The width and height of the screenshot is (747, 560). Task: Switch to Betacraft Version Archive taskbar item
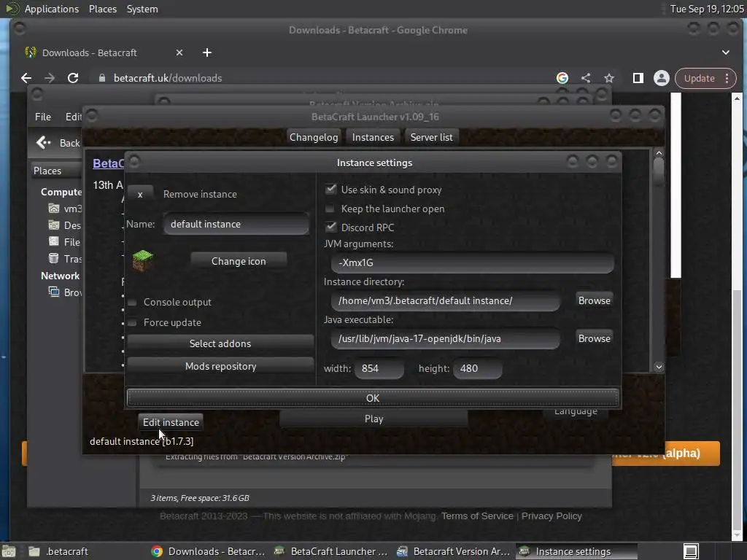click(453, 551)
